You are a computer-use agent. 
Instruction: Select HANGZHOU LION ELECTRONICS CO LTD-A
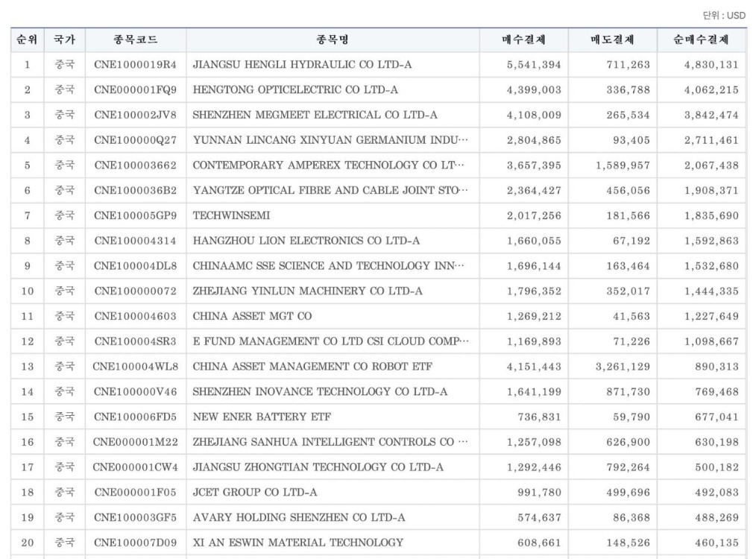(x=306, y=241)
